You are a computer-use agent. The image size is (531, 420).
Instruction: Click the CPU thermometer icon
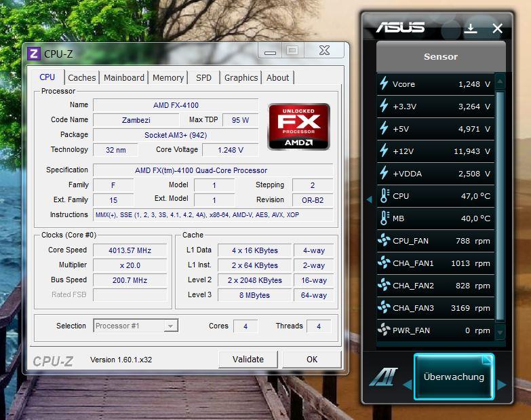pos(385,195)
